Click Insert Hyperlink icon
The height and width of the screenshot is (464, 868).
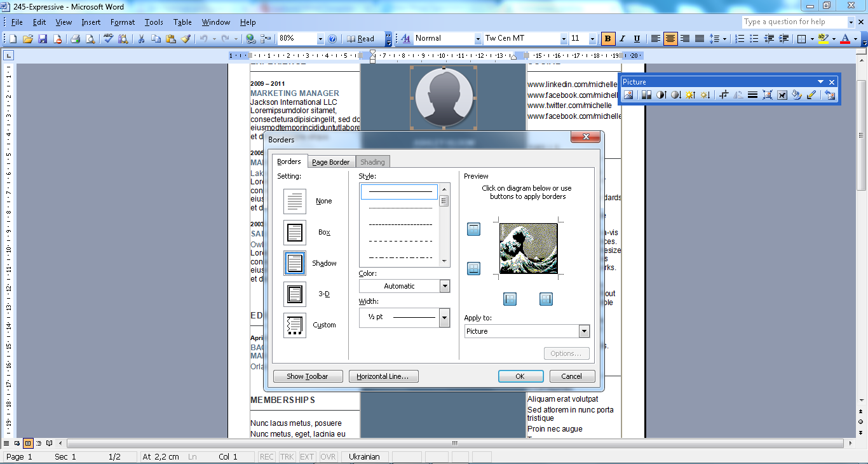click(x=251, y=39)
